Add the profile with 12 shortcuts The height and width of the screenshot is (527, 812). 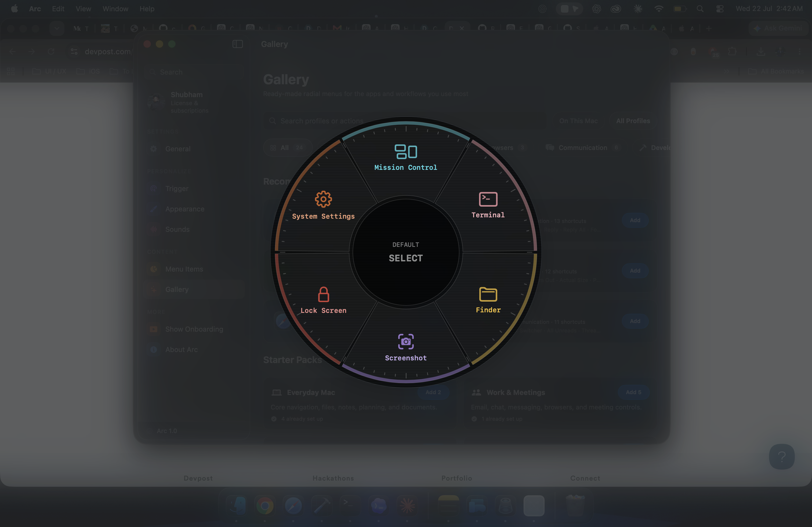(x=635, y=271)
